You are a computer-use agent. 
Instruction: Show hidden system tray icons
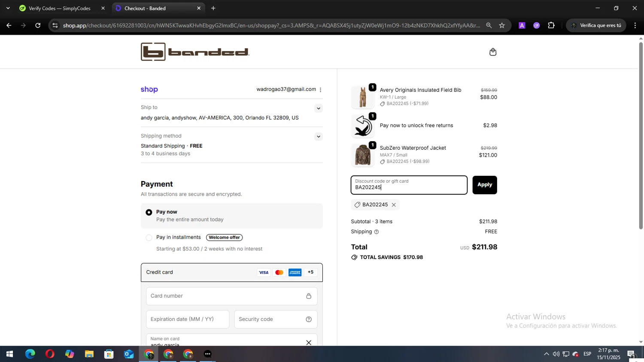[x=546, y=354]
